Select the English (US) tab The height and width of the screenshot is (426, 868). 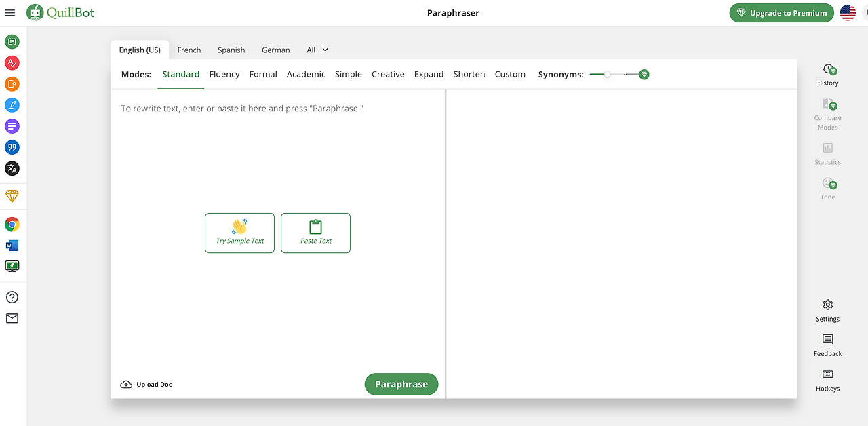pos(140,50)
